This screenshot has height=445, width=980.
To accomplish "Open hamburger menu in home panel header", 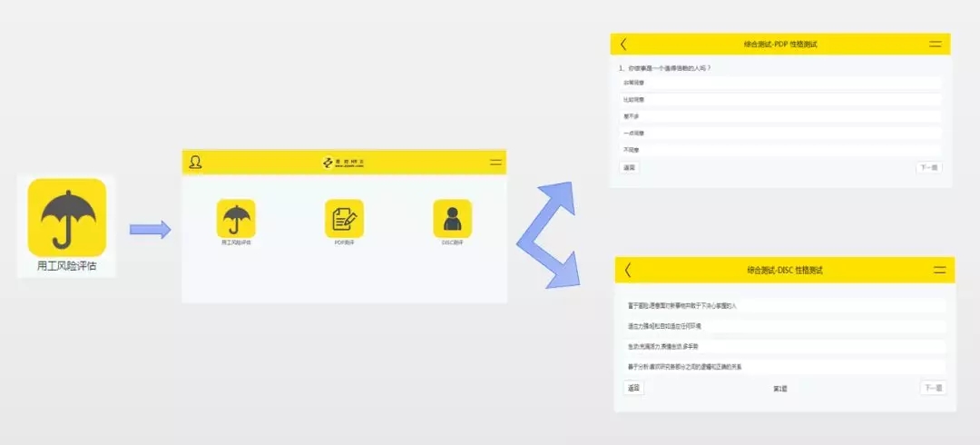I will (495, 163).
